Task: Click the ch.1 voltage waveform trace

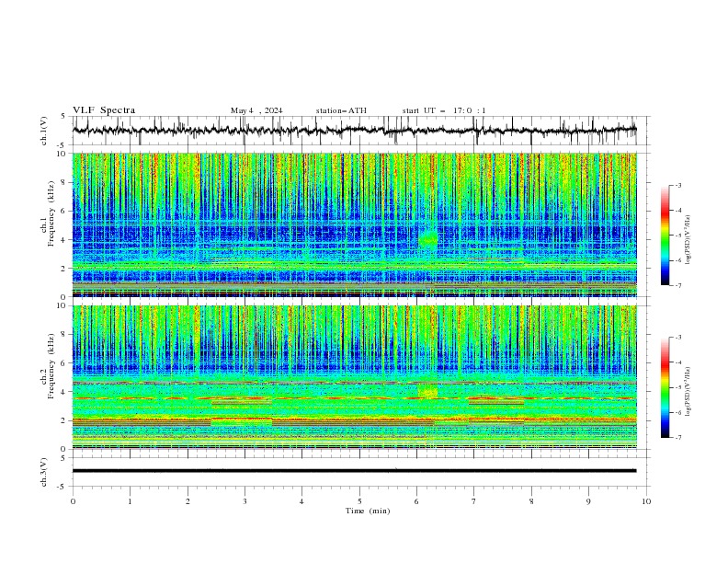Action: pos(354,131)
